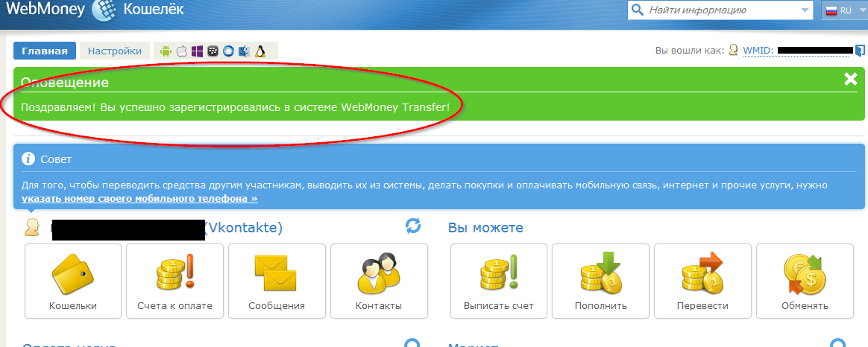Image resolution: width=868 pixels, height=347 pixels.
Task: Open the Android app download icon
Action: coord(165,51)
